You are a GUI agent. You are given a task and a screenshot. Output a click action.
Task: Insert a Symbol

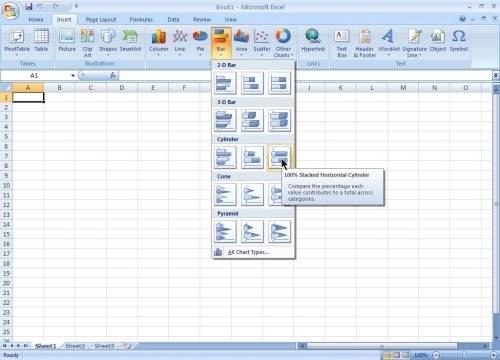point(459,41)
